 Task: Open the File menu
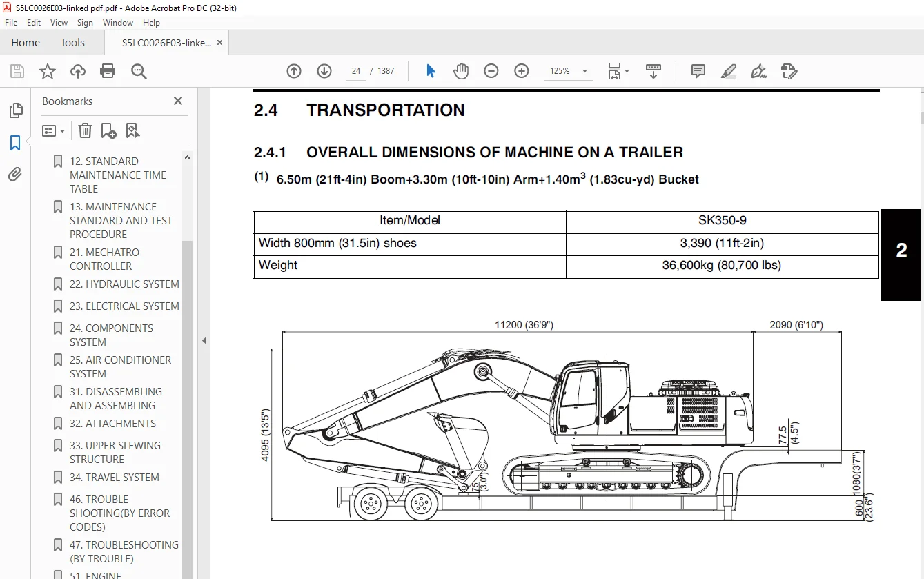[11, 23]
